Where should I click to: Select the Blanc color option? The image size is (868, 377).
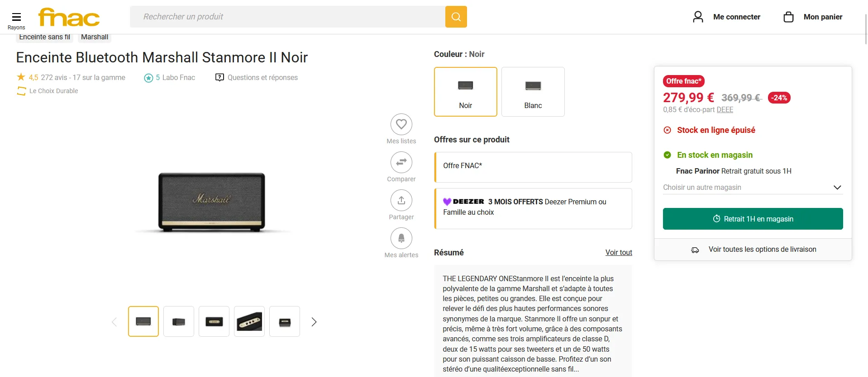click(x=533, y=92)
